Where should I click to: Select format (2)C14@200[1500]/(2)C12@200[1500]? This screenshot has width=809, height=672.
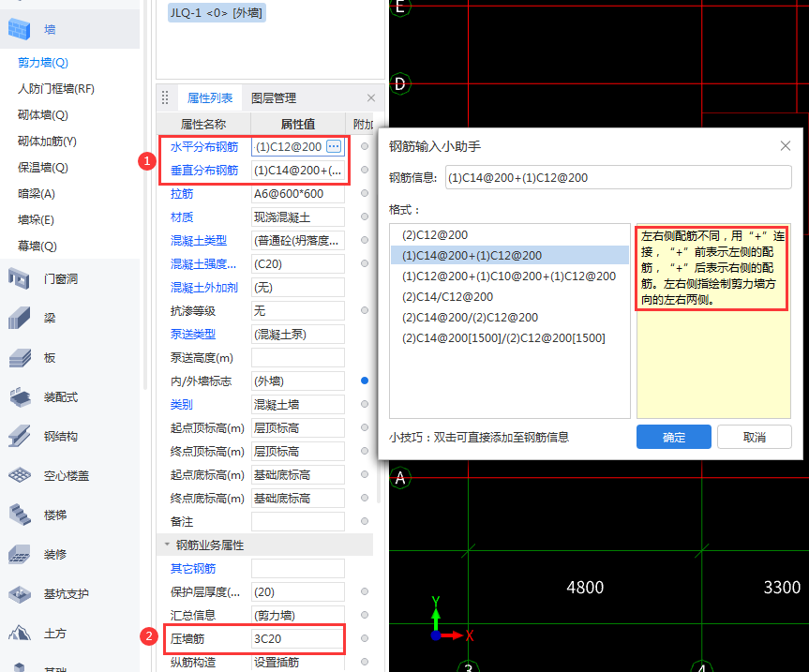point(510,337)
